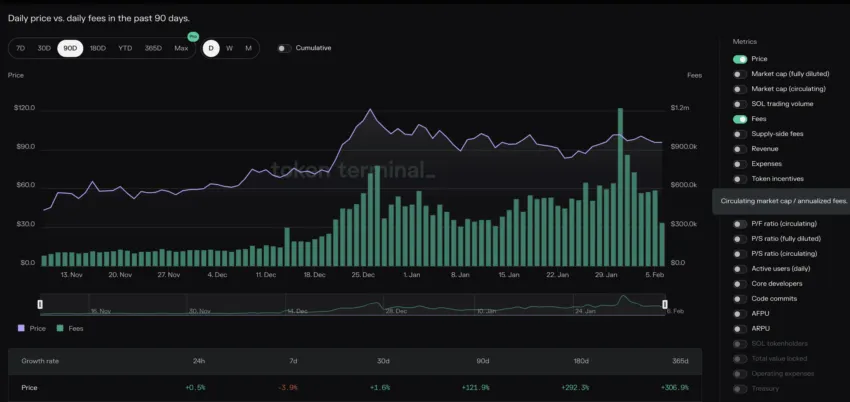Enable SOL trading volume metric
850x402 pixels.
pos(740,104)
